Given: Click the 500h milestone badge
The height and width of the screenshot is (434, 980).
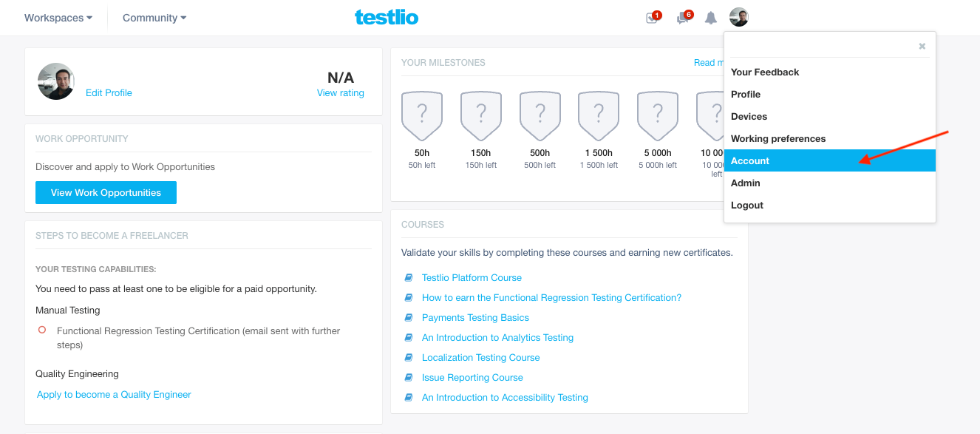Looking at the screenshot, I should 540,116.
